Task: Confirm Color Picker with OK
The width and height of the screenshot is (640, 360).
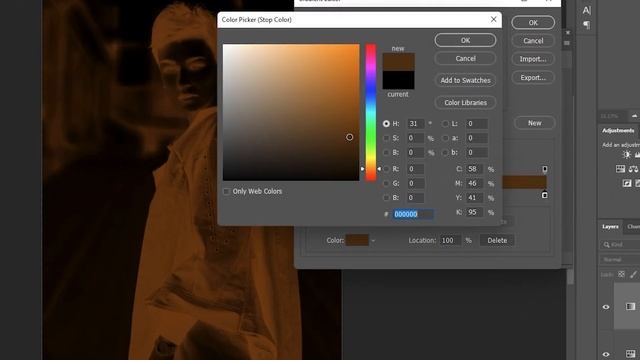Action: click(465, 40)
